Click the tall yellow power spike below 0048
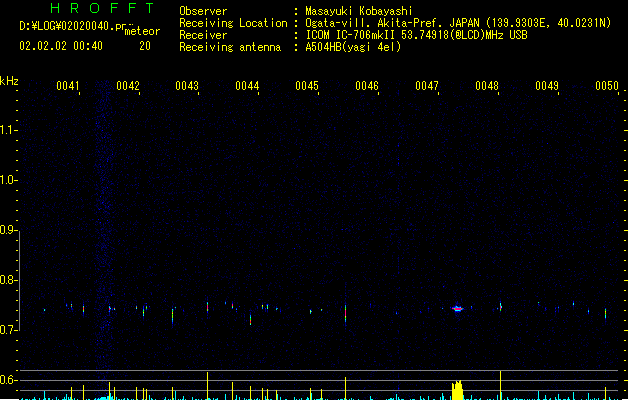Screen dimensions: 629x400 coord(500,385)
